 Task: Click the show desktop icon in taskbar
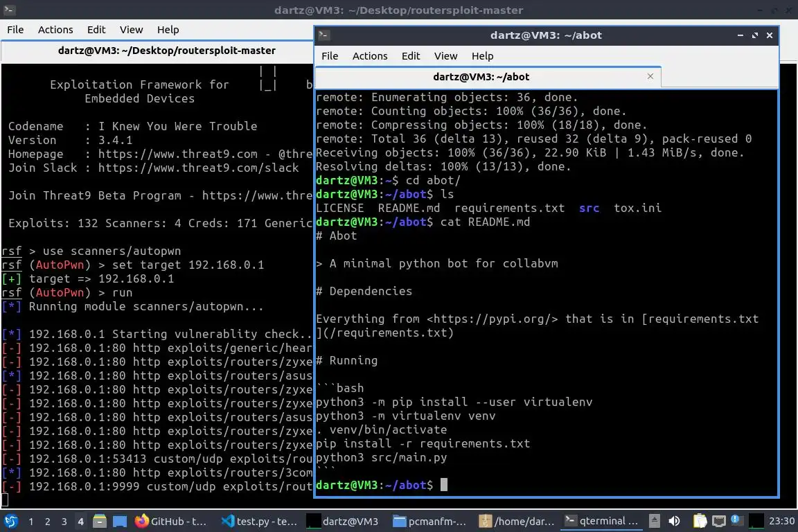(x=120, y=522)
